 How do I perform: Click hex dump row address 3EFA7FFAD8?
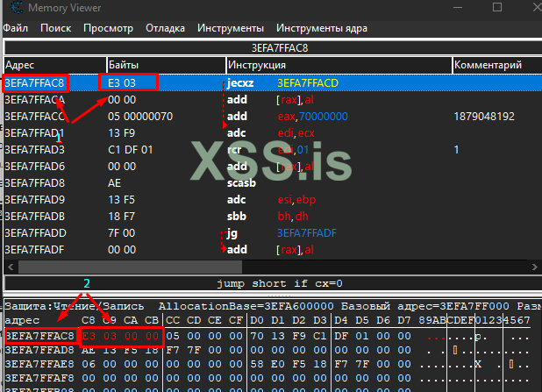(x=40, y=350)
